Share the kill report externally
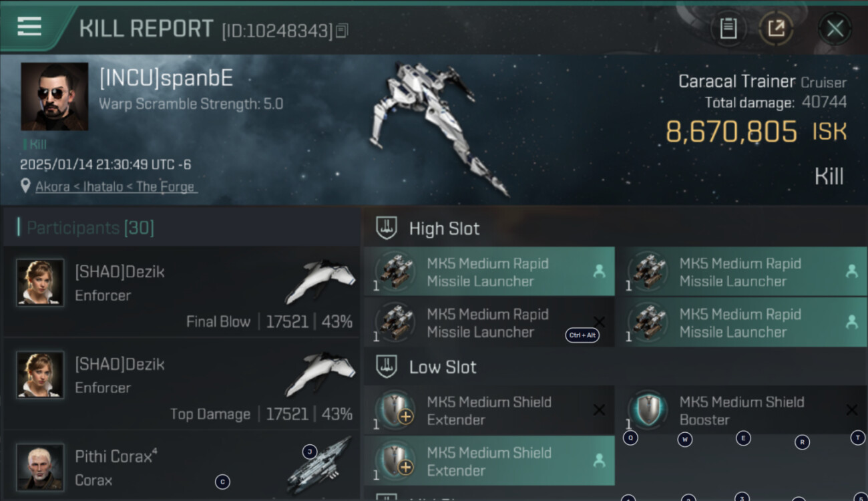Screen dimensions: 868x501 coord(776,28)
